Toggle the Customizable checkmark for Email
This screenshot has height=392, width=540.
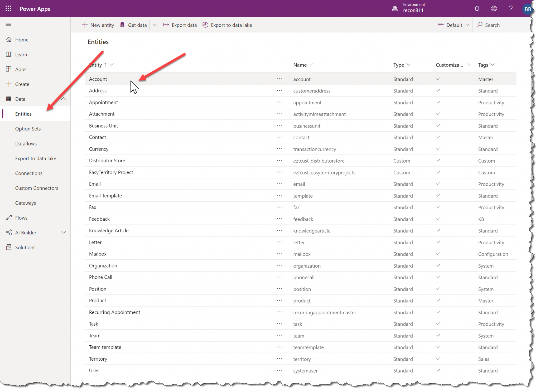coord(438,183)
